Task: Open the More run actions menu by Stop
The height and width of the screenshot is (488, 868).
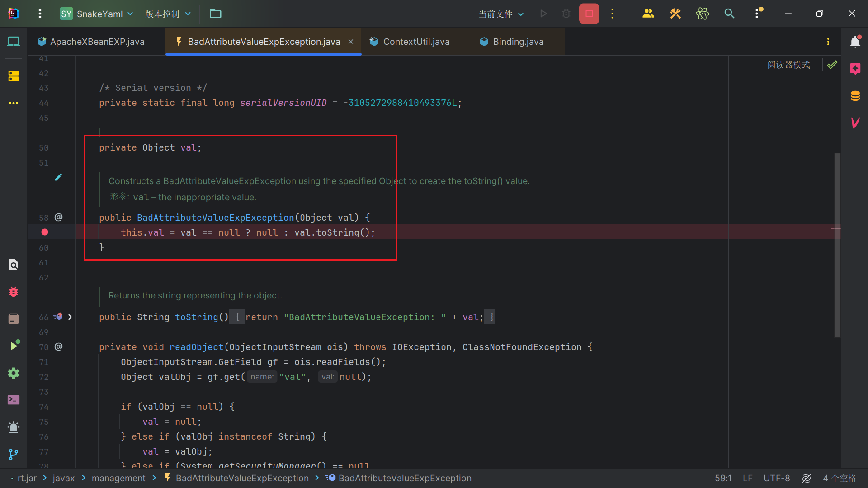Action: [613, 14]
